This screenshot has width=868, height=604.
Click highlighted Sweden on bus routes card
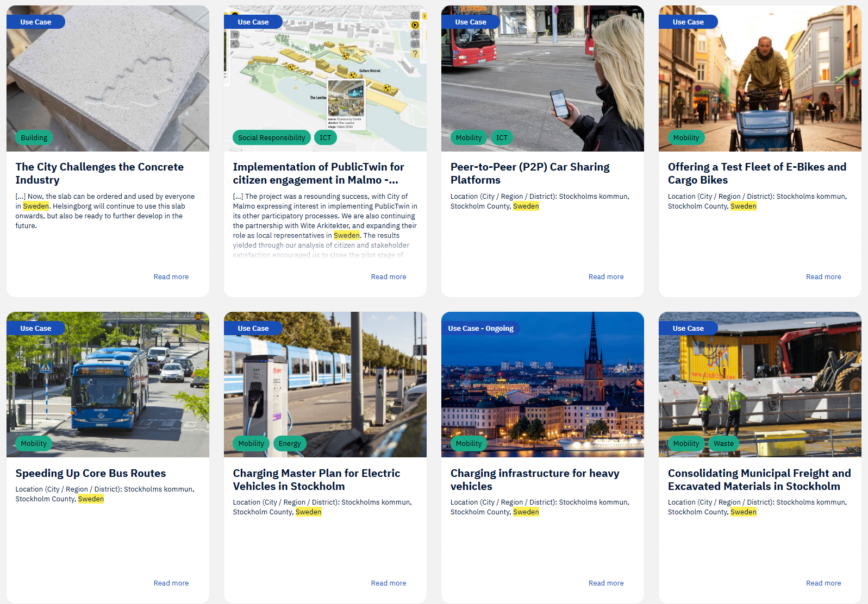[x=91, y=499]
